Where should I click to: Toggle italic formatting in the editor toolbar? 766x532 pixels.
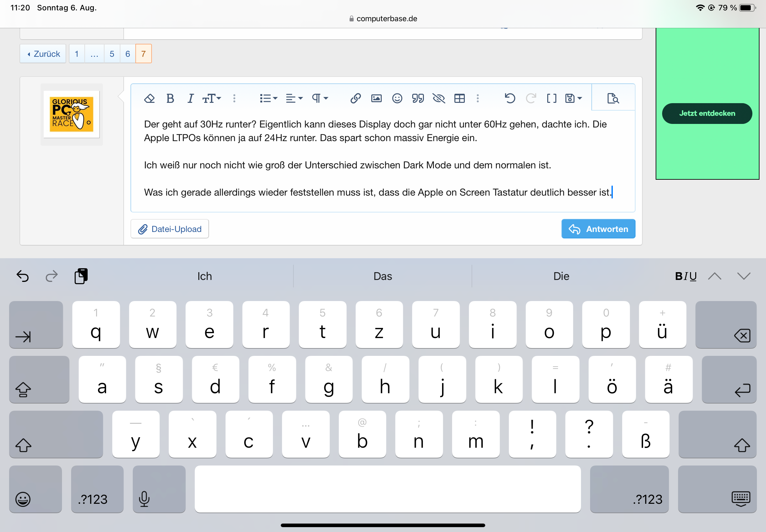point(190,98)
